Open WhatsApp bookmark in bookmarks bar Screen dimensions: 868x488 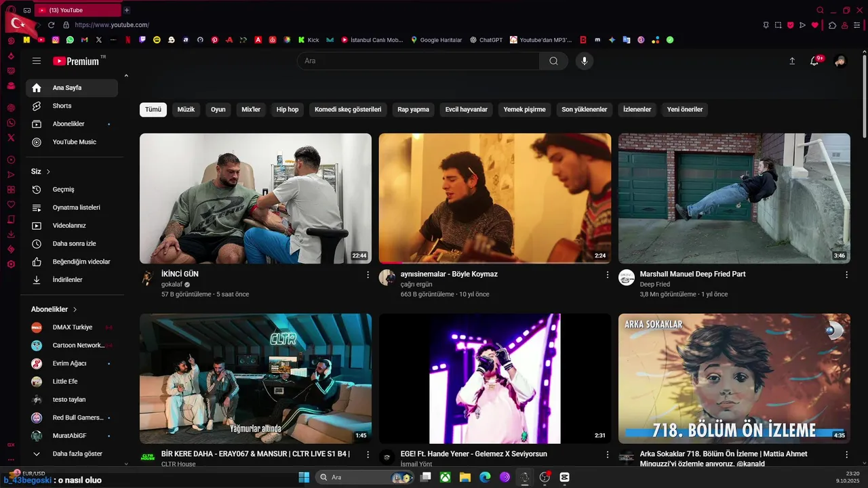pos(70,40)
